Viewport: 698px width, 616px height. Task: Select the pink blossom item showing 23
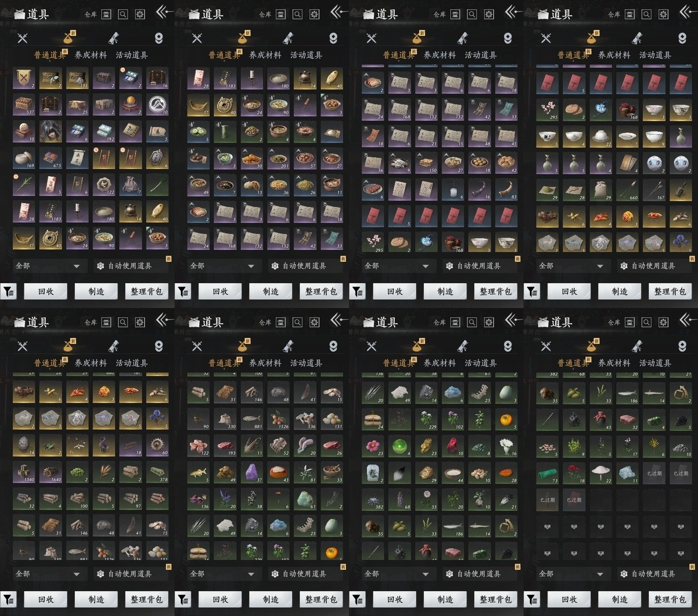click(x=373, y=445)
